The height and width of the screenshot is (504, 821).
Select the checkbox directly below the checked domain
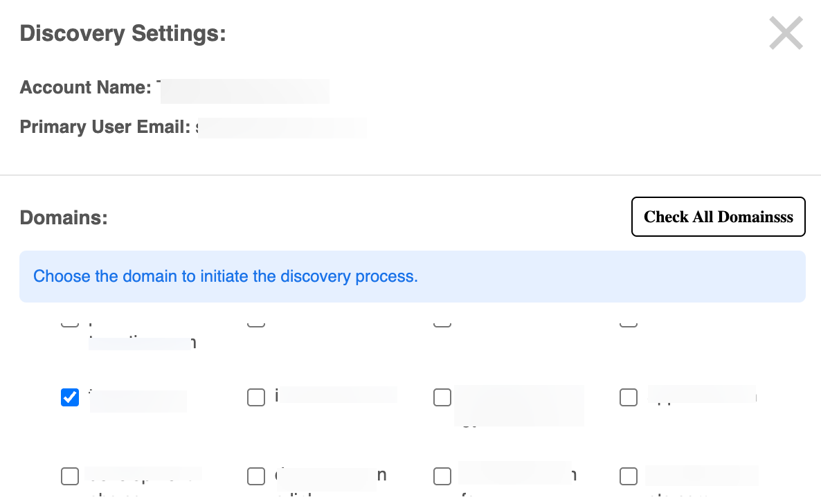point(70,476)
